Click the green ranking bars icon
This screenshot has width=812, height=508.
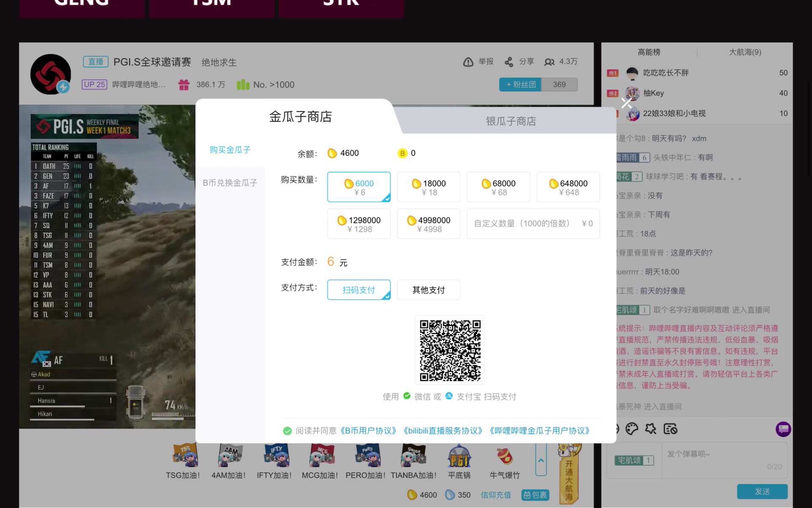coord(243,85)
